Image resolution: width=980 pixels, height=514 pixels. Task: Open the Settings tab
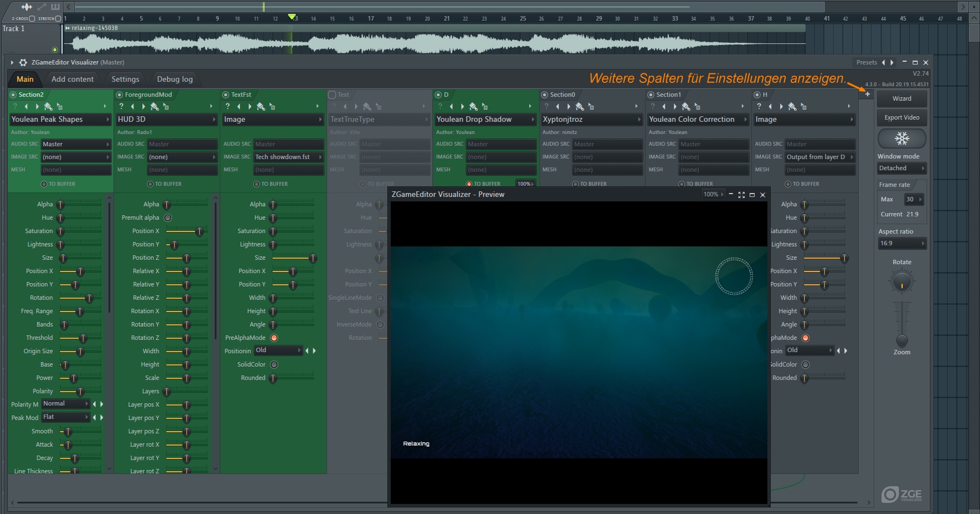pos(125,79)
